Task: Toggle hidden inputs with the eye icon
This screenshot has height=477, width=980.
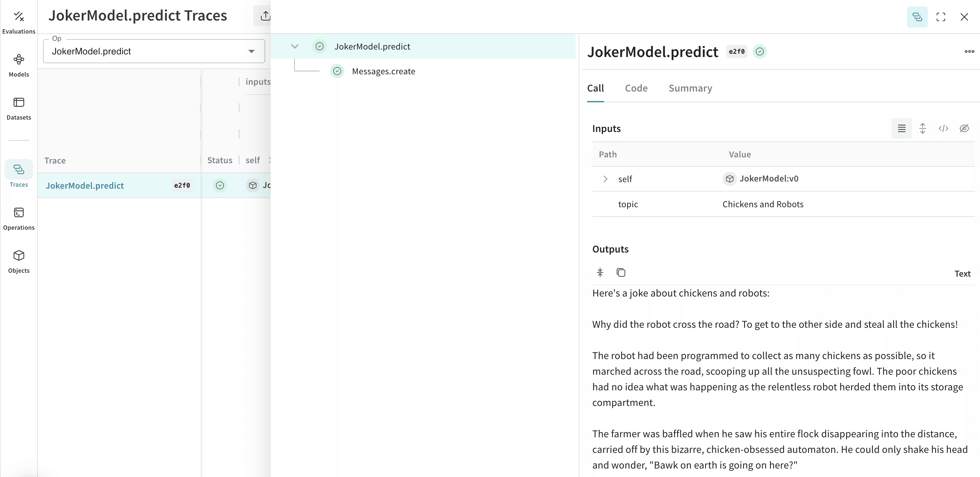Action: point(964,129)
